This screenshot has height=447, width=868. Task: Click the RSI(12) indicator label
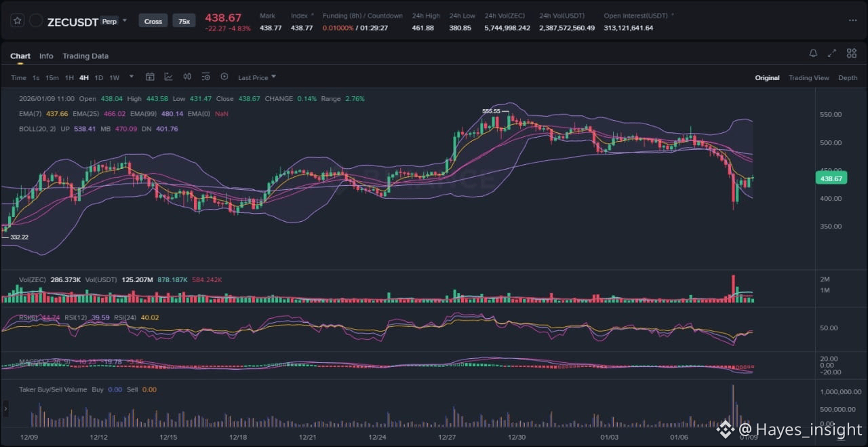pyautogui.click(x=77, y=317)
